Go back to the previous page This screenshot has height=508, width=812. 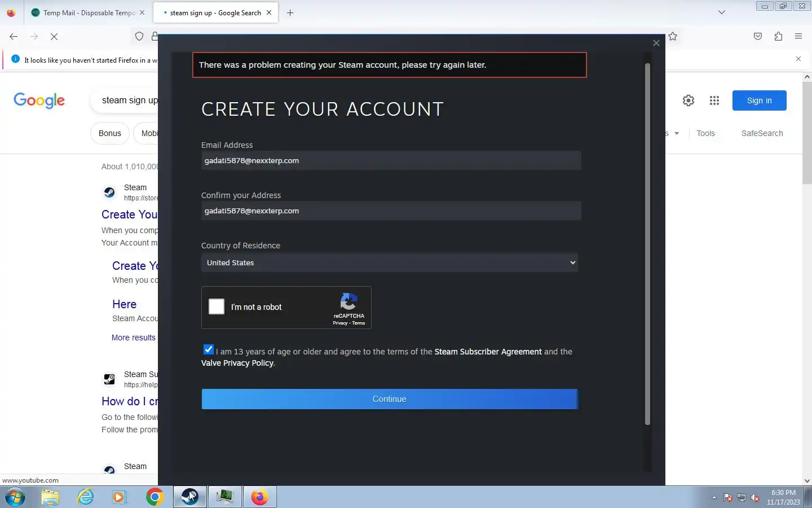click(14, 37)
